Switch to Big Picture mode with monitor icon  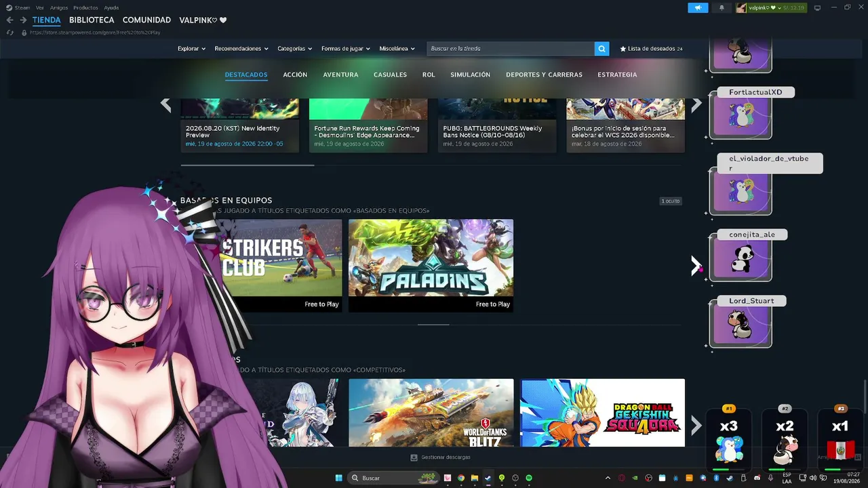[817, 7]
